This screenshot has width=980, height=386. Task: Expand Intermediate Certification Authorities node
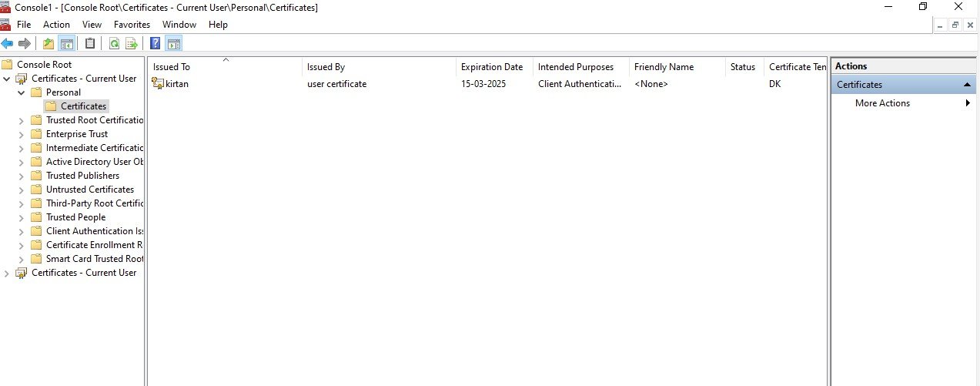(22, 148)
